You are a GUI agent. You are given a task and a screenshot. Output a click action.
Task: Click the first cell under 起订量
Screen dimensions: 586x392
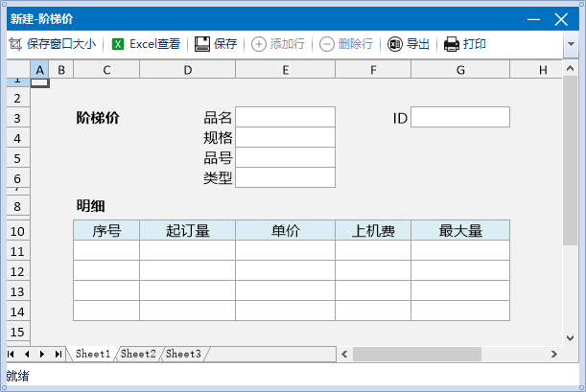click(x=187, y=250)
